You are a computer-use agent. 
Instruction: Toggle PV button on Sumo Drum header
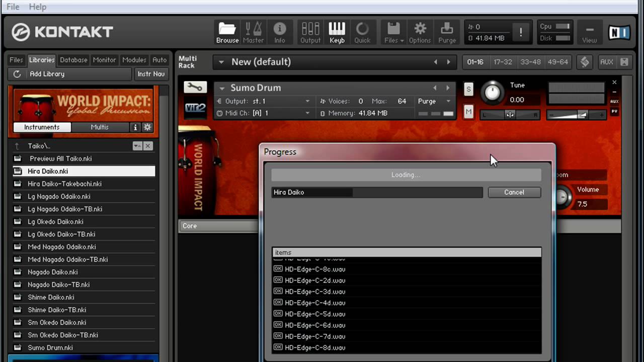[x=614, y=111]
